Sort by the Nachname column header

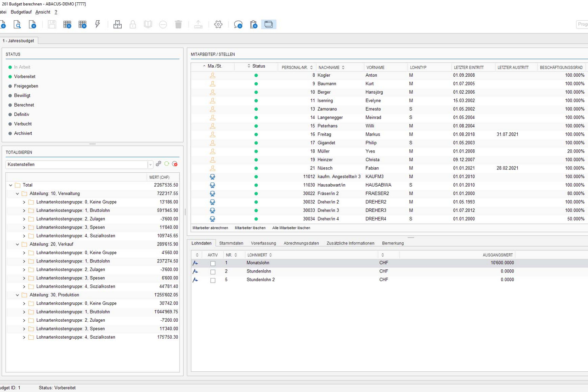tap(328, 67)
